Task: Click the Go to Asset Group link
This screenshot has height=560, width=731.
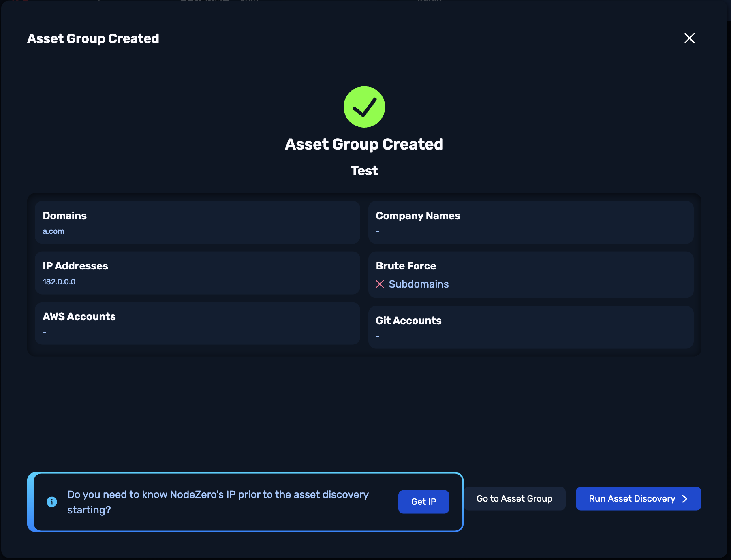Action: coord(514,499)
